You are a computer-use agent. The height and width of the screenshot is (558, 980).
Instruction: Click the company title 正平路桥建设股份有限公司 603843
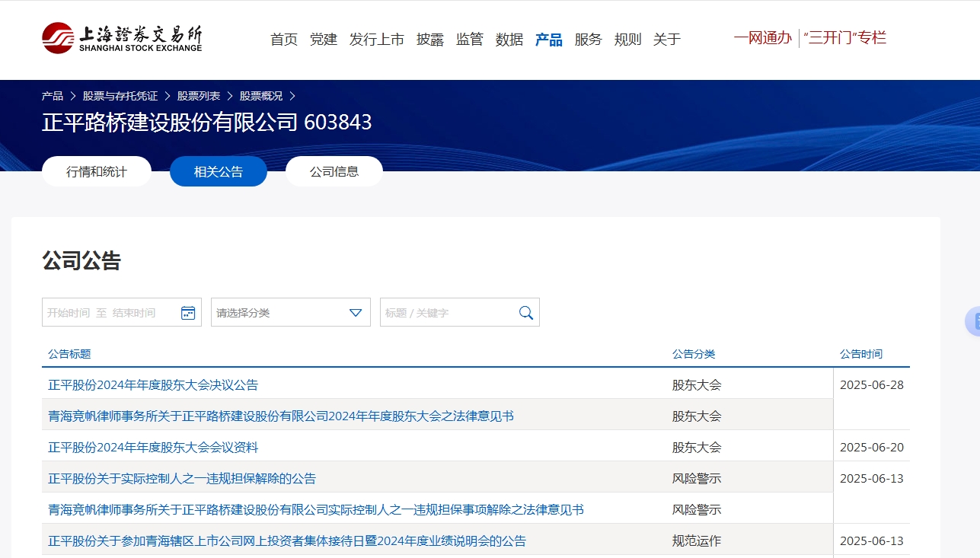click(207, 123)
